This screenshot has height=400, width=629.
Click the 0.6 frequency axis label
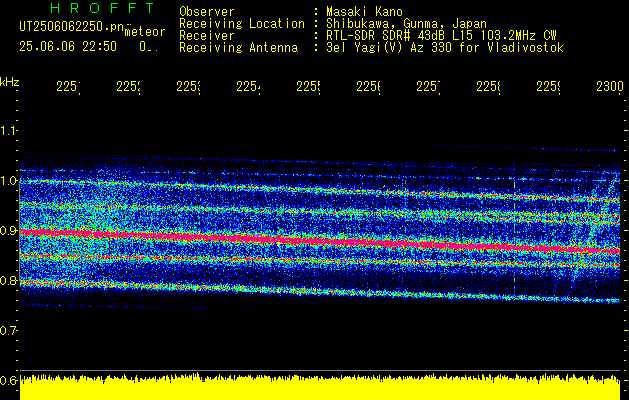point(9,380)
